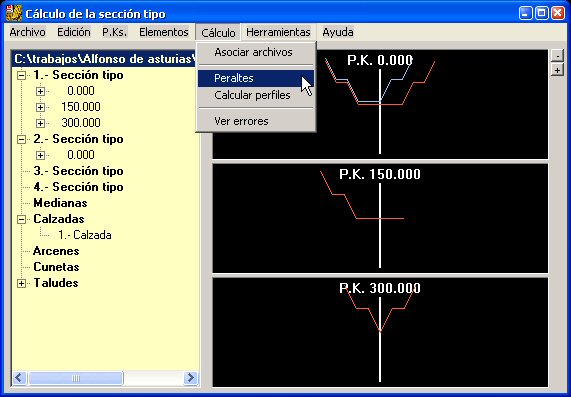The height and width of the screenshot is (397, 571).
Task: Select 1.- Sección tipo in tree
Action: tap(78, 75)
